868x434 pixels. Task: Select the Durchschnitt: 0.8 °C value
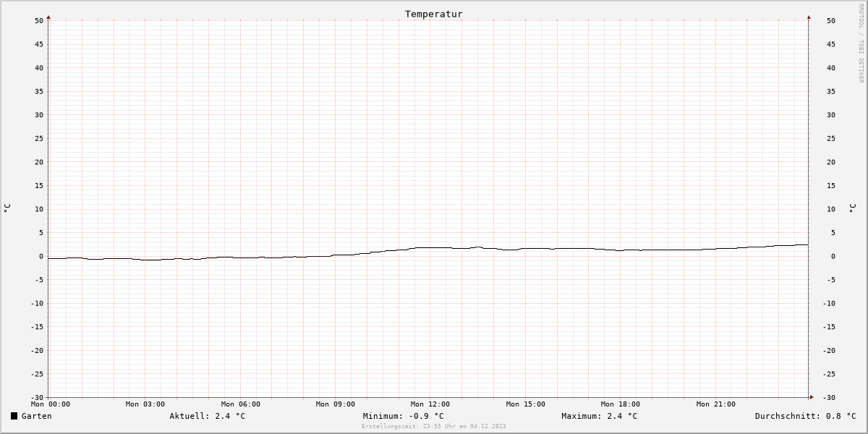(806, 416)
